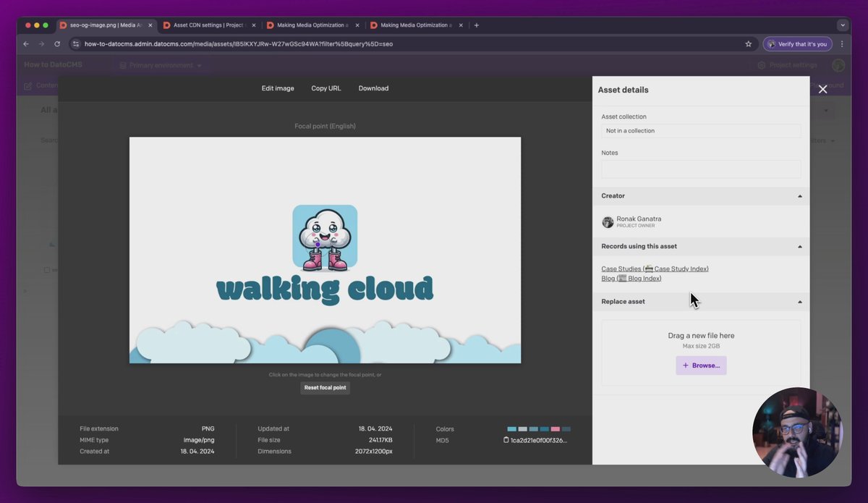The image size is (868, 503).
Task: Close the asset details overlay with X
Action: [822, 90]
